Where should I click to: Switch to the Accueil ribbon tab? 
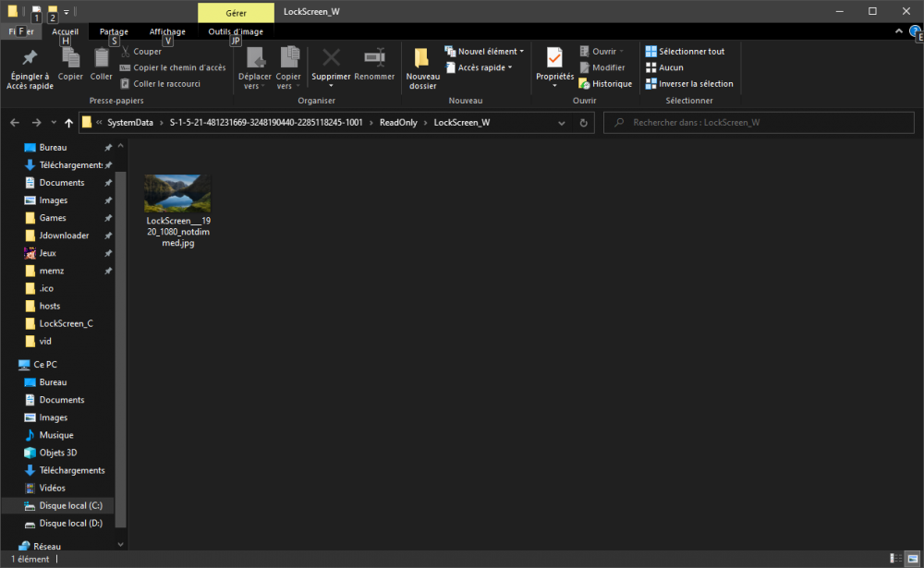65,31
